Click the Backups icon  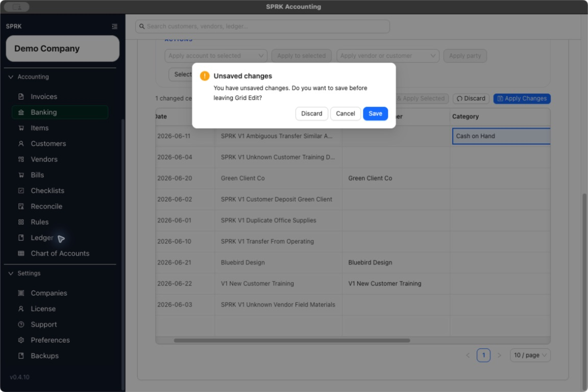pos(21,356)
